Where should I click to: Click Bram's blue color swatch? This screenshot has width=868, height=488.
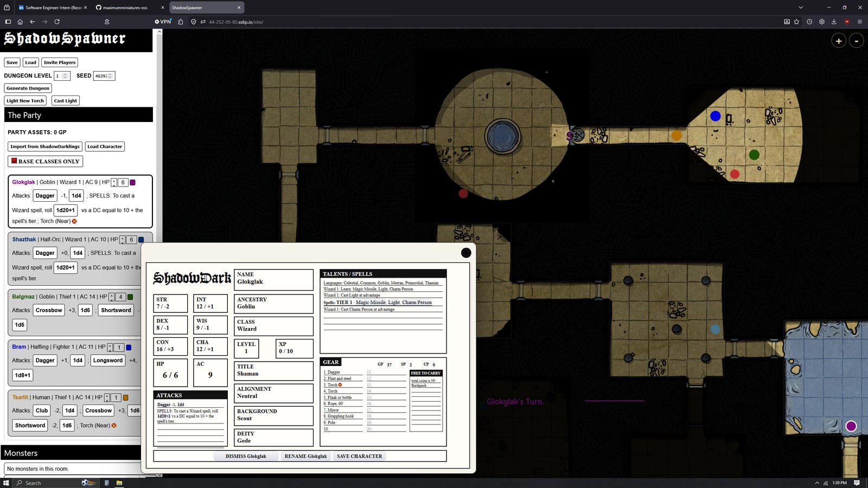pos(129,348)
